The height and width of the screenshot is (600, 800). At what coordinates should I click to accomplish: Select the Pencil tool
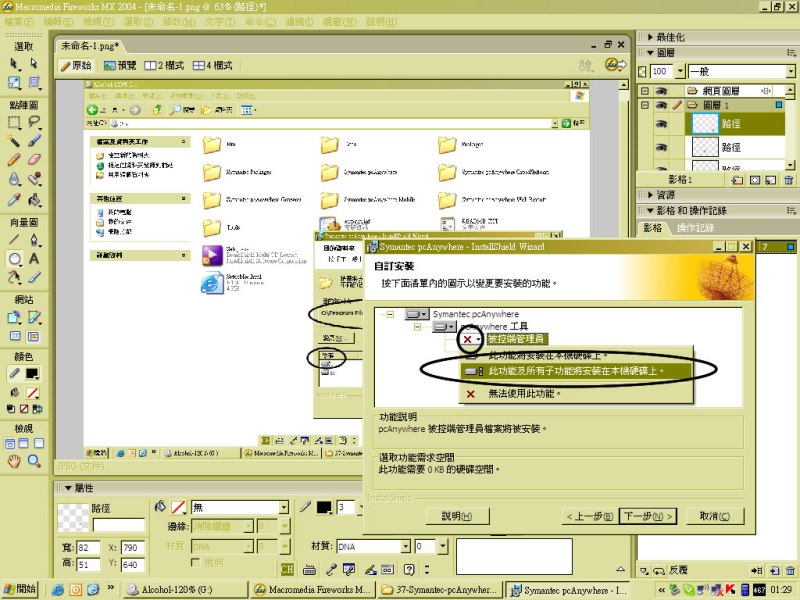14,160
